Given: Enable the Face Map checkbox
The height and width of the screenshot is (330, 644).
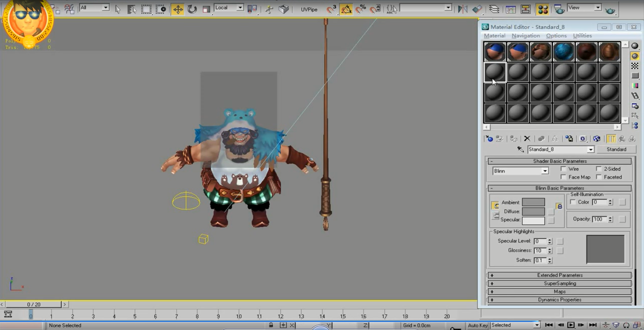Looking at the screenshot, I should pyautogui.click(x=563, y=177).
